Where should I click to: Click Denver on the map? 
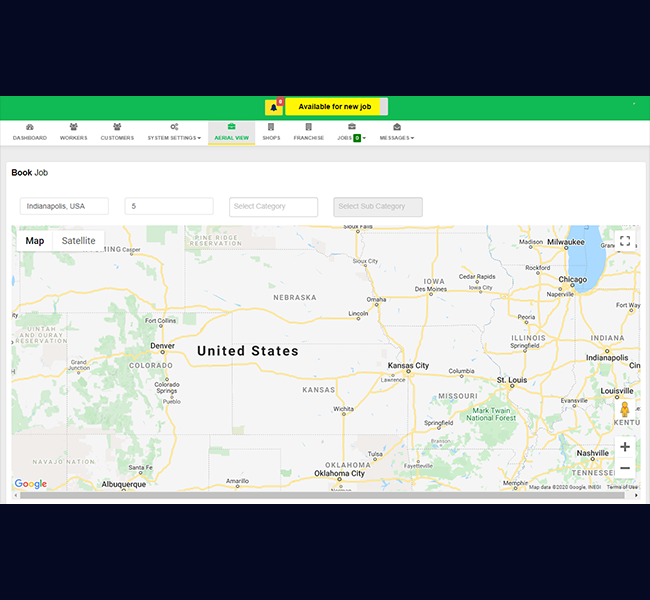[162, 346]
